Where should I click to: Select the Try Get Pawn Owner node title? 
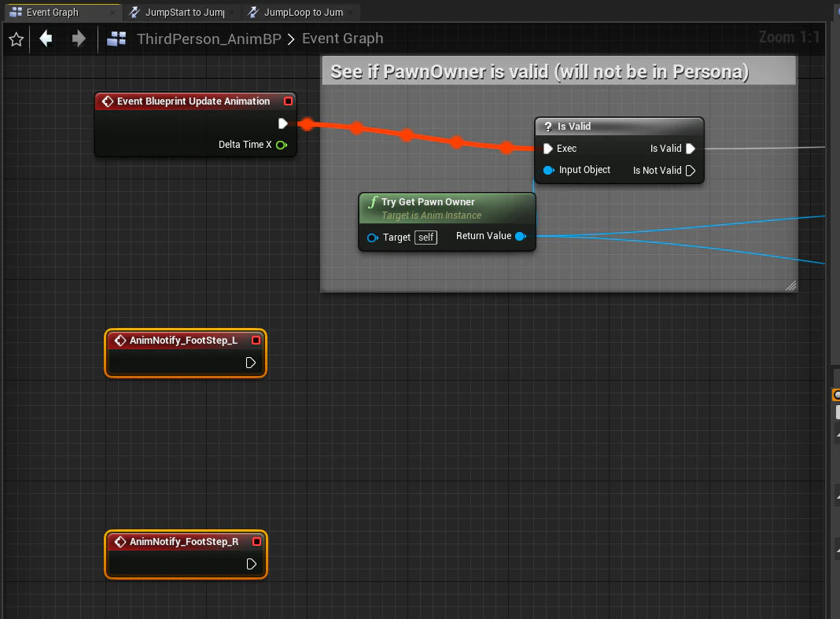click(x=428, y=202)
